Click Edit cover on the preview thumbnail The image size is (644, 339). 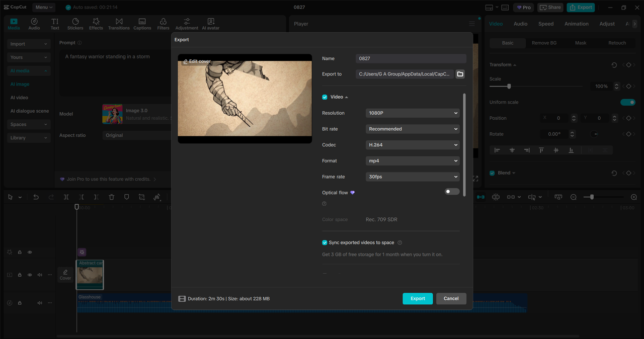tap(196, 61)
